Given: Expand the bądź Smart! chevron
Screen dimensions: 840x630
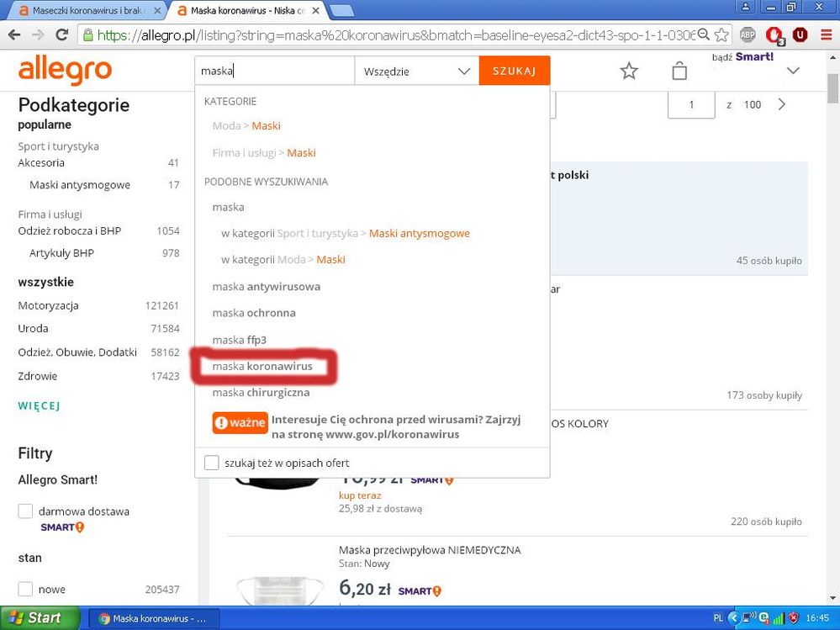Looking at the screenshot, I should 793,71.
